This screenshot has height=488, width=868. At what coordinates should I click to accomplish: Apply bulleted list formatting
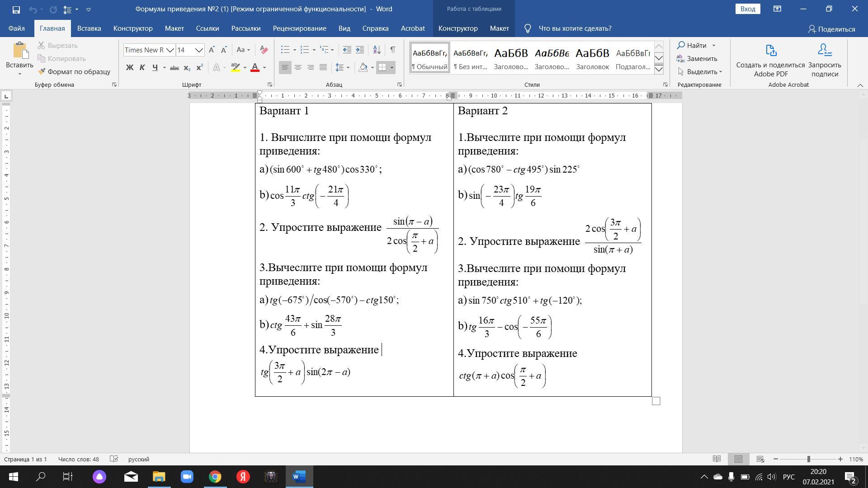285,50
